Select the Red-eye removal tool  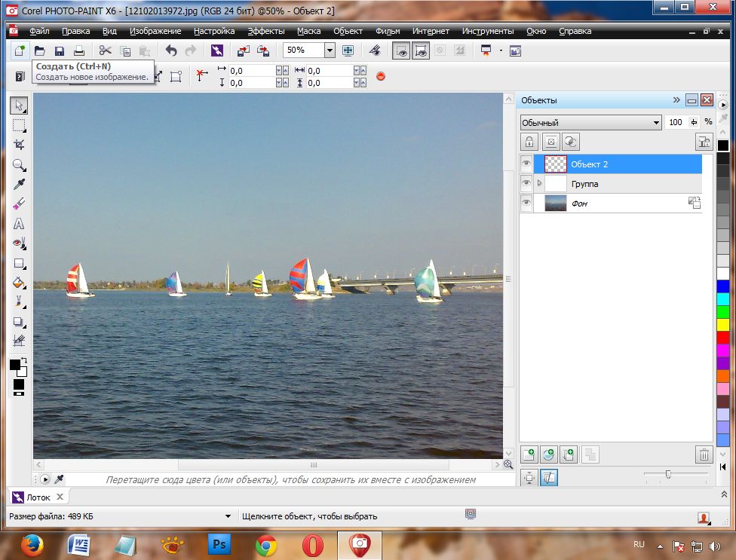click(19, 243)
